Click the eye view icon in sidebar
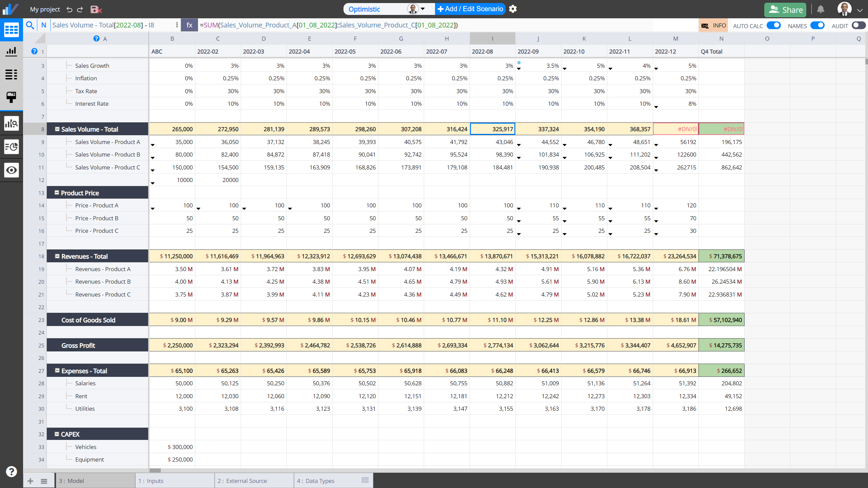 click(11, 170)
